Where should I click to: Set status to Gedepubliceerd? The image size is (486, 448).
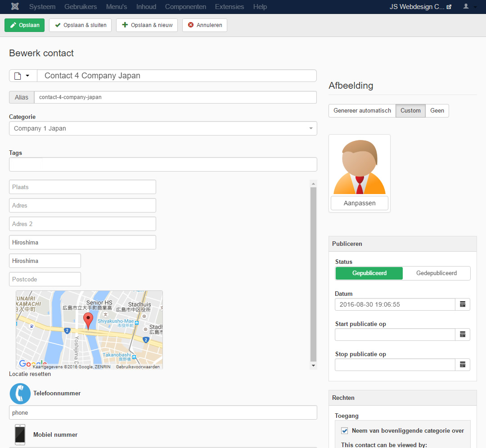click(436, 273)
